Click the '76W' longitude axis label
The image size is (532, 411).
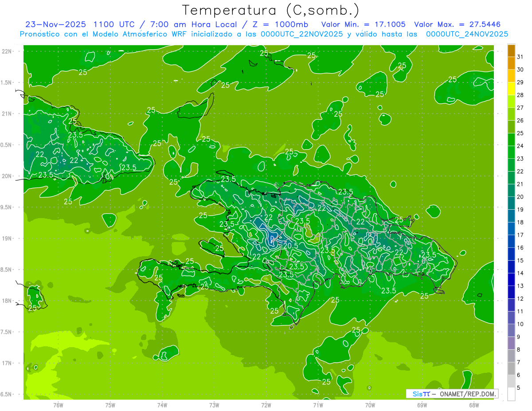coord(58,405)
